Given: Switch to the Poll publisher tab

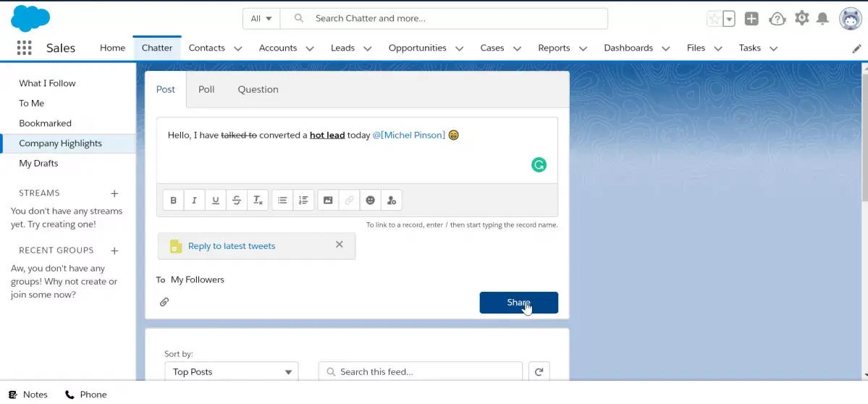Looking at the screenshot, I should 206,89.
